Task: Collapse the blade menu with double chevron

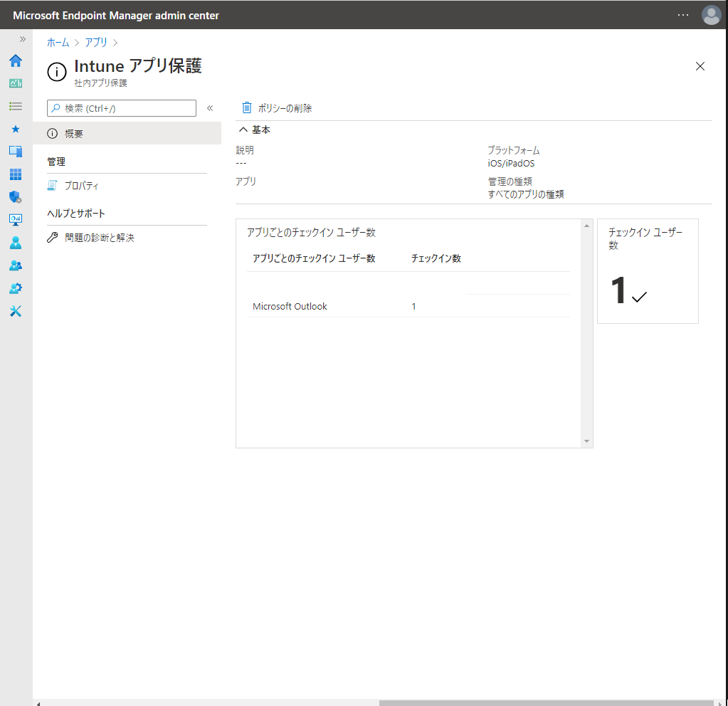Action: (210, 108)
